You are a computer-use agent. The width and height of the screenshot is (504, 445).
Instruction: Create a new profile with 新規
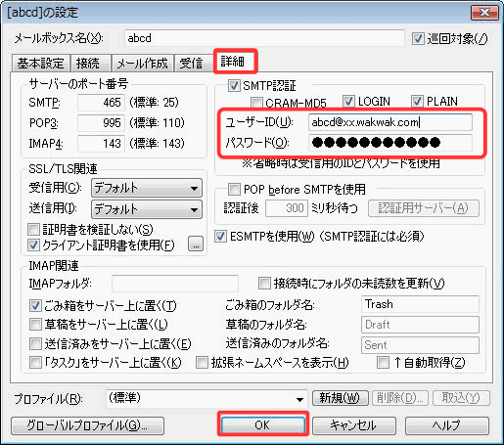tap(341, 398)
